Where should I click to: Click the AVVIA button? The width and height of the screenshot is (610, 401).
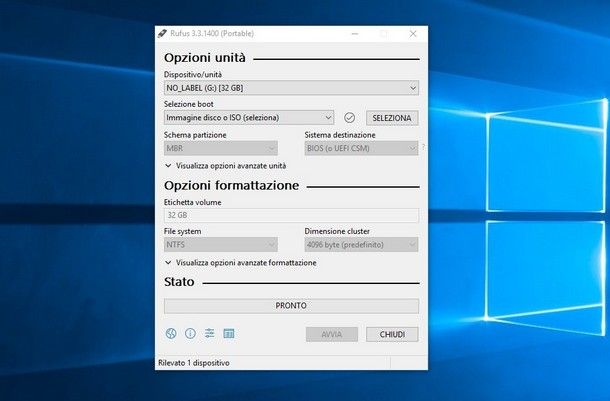pos(332,334)
